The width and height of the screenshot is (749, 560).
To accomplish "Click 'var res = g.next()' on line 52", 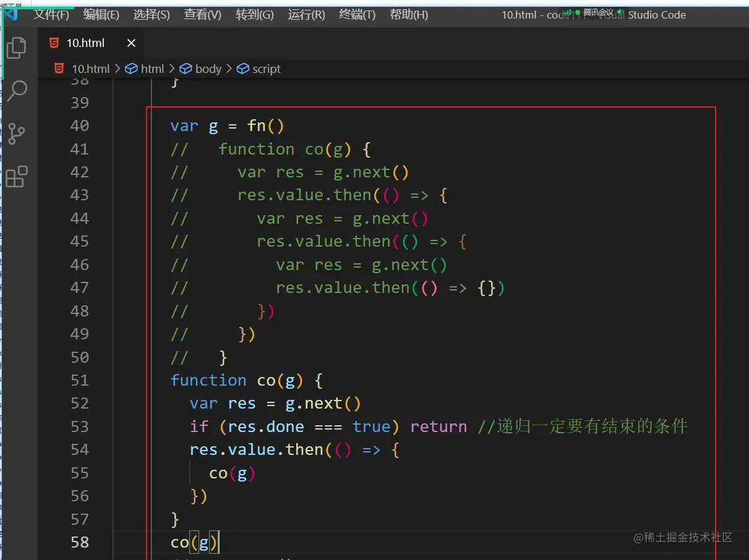I will (275, 404).
